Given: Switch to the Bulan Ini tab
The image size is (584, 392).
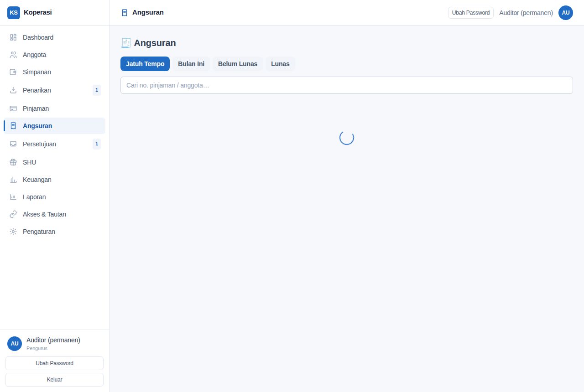Looking at the screenshot, I should point(191,64).
